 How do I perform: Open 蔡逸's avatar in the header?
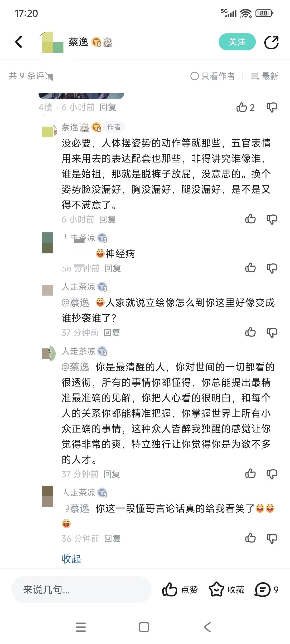52,42
